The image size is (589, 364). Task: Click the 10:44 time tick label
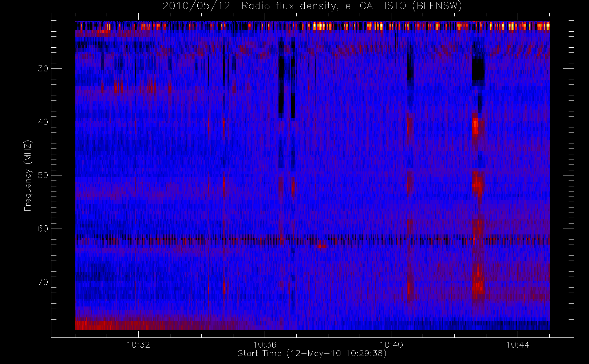pos(518,345)
